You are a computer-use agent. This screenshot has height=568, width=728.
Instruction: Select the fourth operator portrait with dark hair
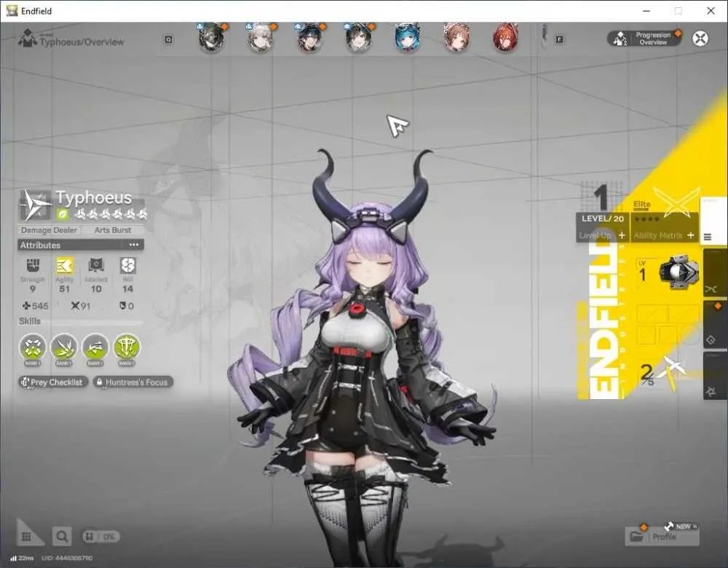(358, 38)
